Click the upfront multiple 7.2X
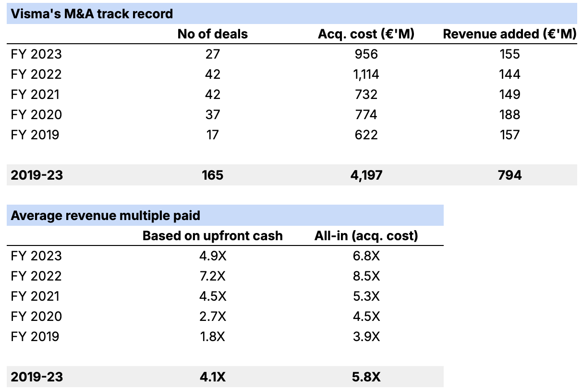The image size is (582, 392). (x=213, y=276)
